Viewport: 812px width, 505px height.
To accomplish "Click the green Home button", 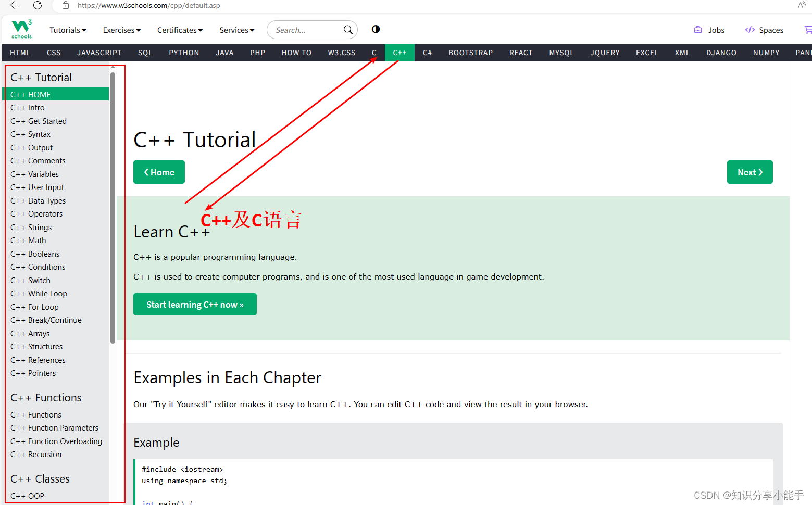I will (159, 172).
